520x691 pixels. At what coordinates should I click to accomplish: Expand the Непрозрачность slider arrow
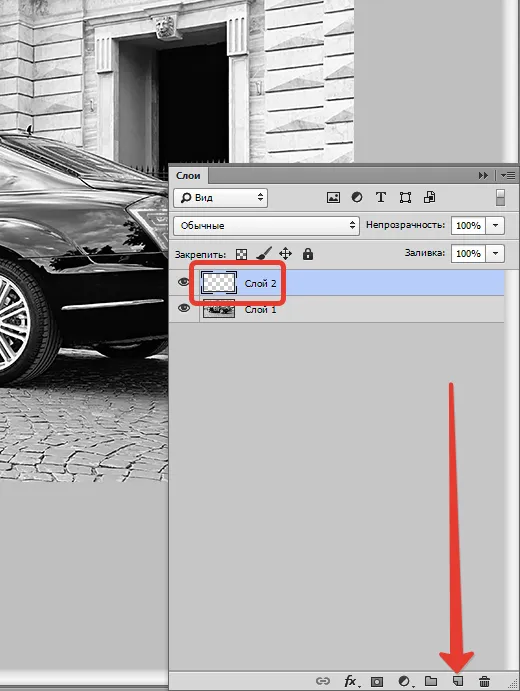(x=495, y=225)
